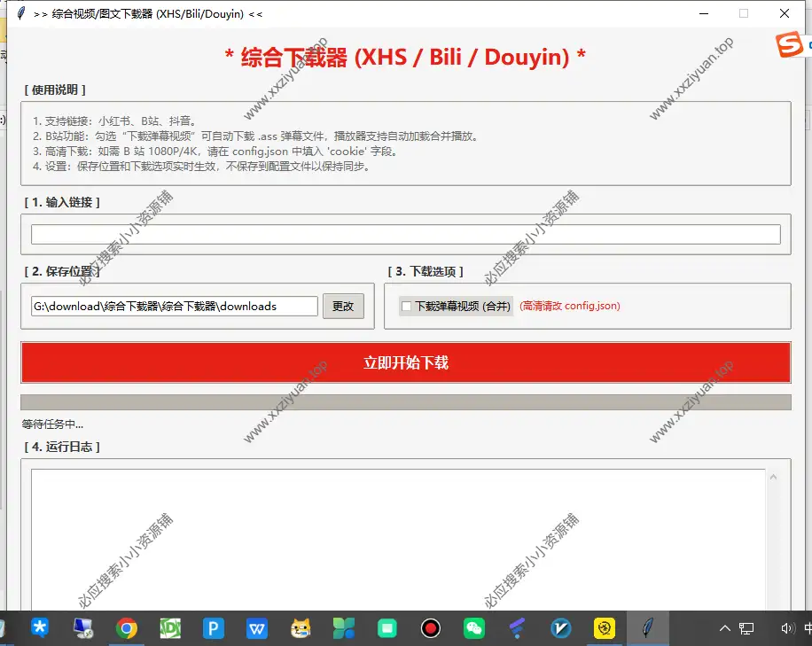Click the 更改 button to change save location
Image resolution: width=812 pixels, height=646 pixels.
pyautogui.click(x=343, y=306)
